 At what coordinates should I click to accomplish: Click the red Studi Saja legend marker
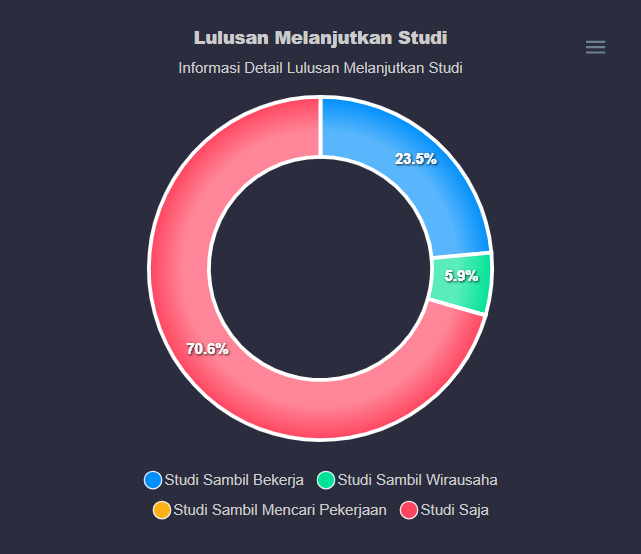(x=408, y=510)
